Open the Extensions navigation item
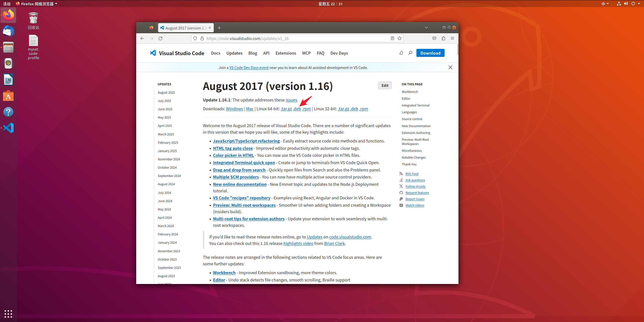 click(x=286, y=53)
